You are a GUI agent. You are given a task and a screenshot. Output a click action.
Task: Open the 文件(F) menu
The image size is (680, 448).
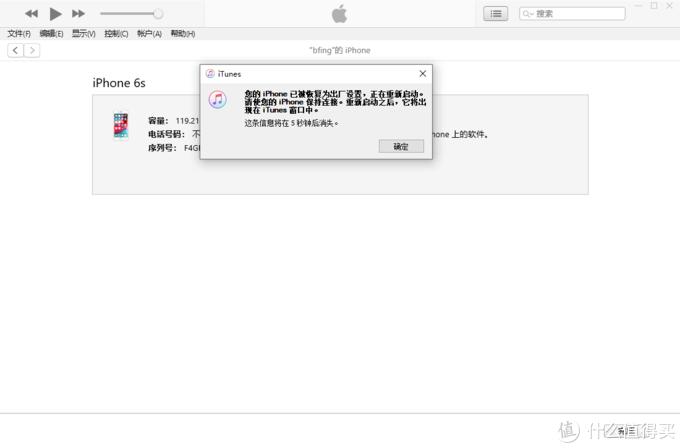[19, 34]
